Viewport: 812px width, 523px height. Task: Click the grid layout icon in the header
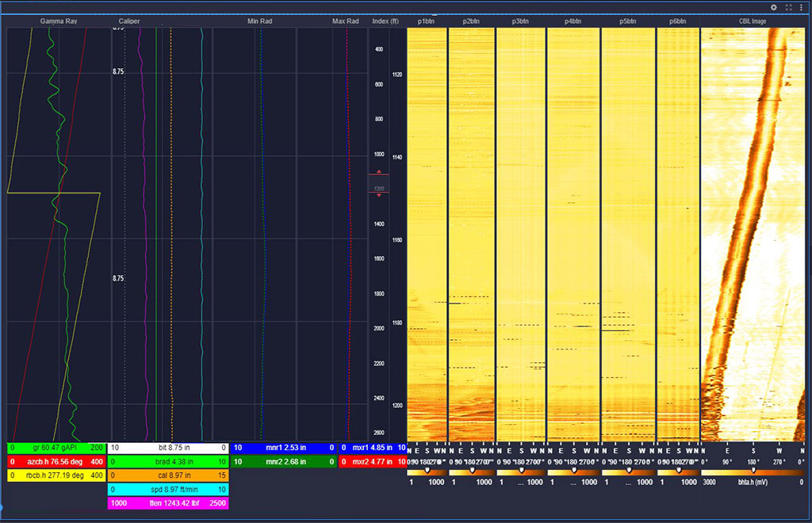(x=788, y=7)
